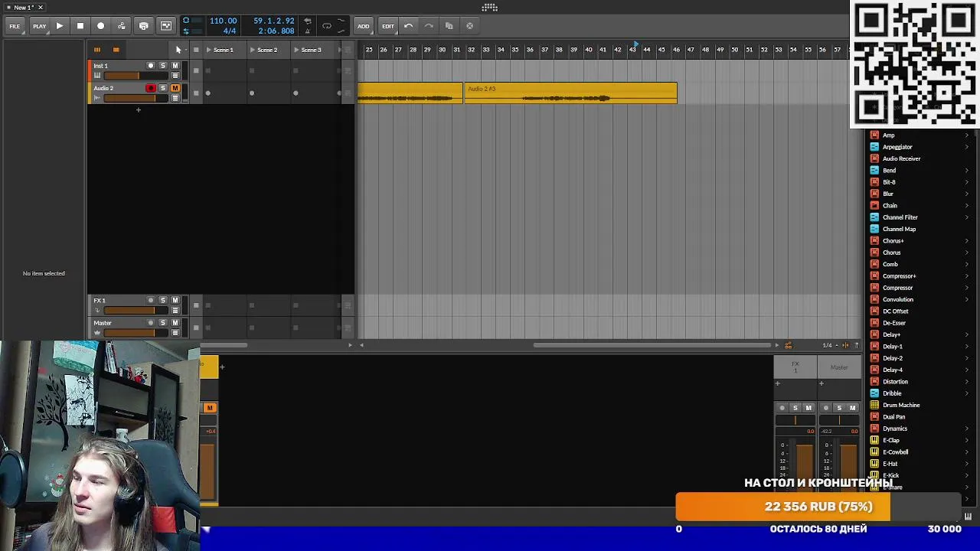Open the ADD menu
This screenshot has width=980, height=551.
[x=363, y=26]
